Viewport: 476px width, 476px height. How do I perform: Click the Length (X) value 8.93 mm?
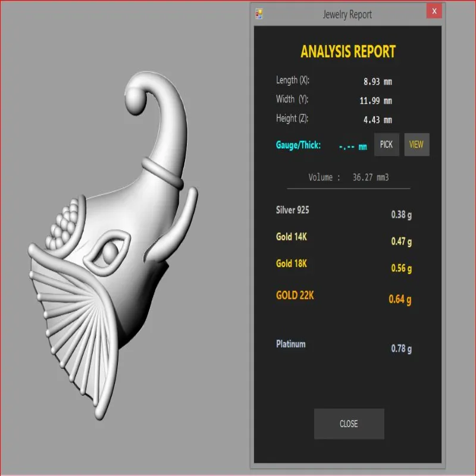click(x=378, y=82)
